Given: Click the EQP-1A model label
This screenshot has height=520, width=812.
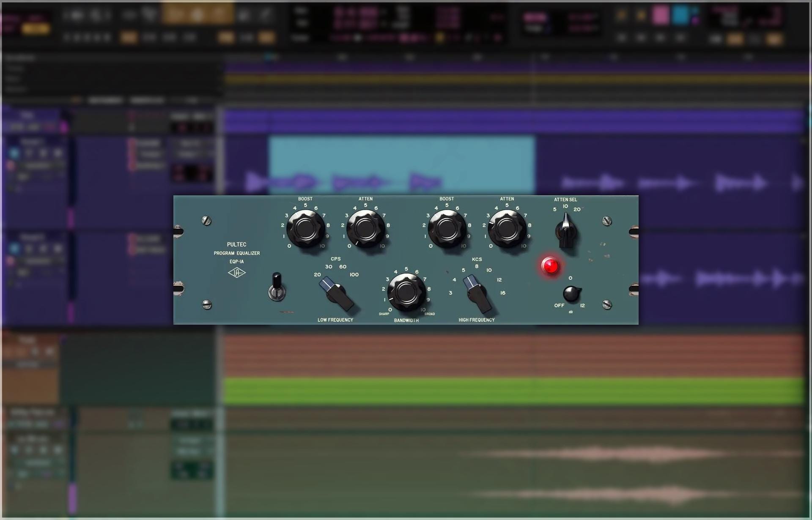Looking at the screenshot, I should [x=236, y=262].
